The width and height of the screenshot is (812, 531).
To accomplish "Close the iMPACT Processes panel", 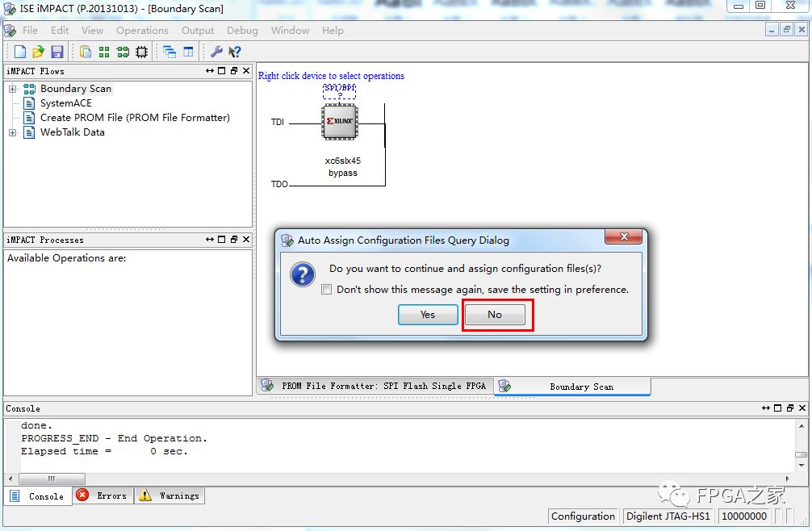I will 246,239.
